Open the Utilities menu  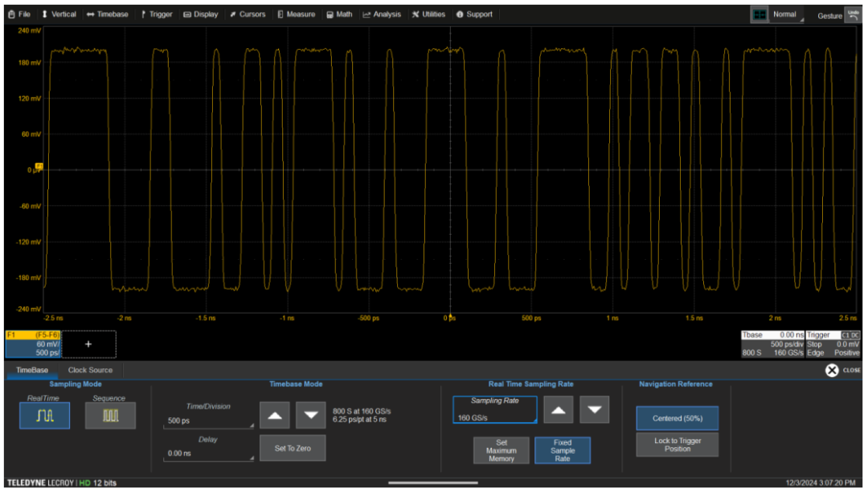point(428,14)
